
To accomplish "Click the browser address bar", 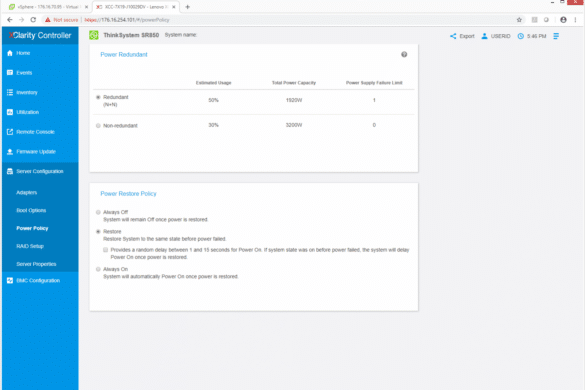I will 298,20.
